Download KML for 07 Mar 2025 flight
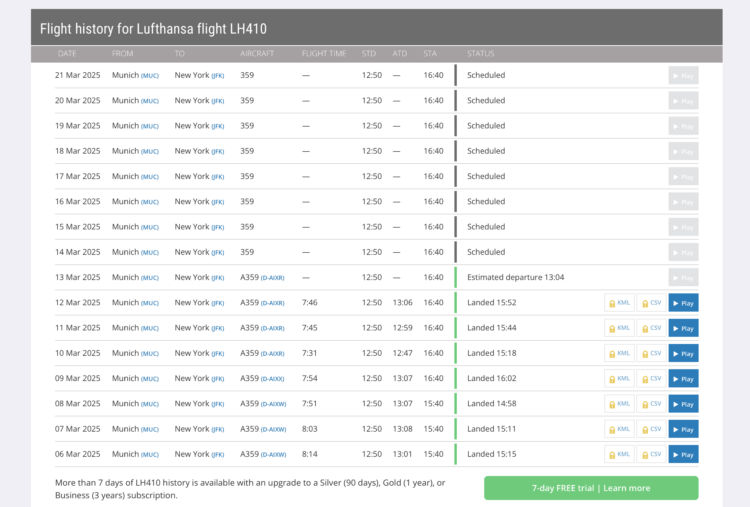 (x=619, y=429)
